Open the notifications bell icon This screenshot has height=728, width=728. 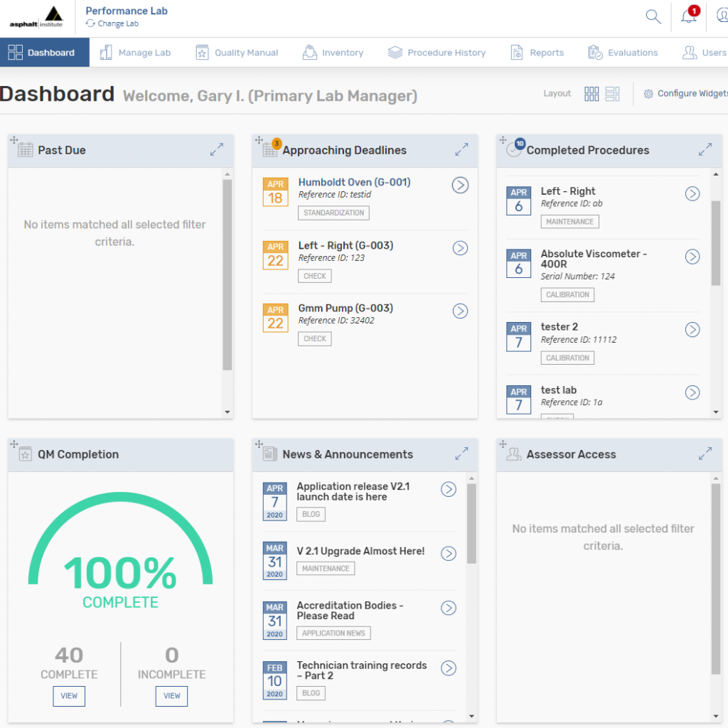(688, 17)
